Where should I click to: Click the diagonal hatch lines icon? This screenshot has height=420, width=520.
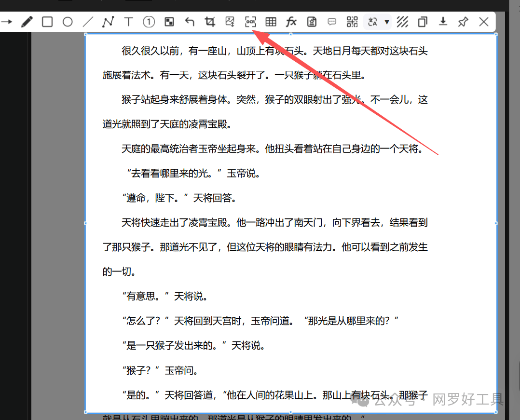(403, 22)
